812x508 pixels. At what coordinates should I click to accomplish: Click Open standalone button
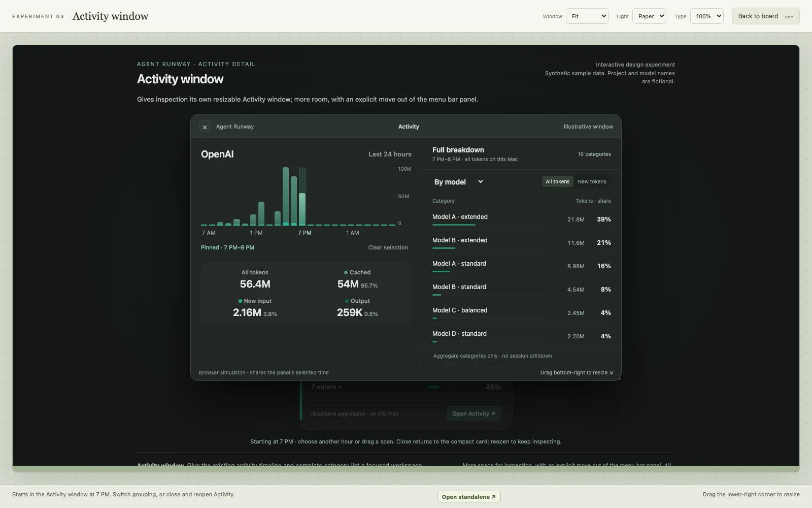pos(468,497)
